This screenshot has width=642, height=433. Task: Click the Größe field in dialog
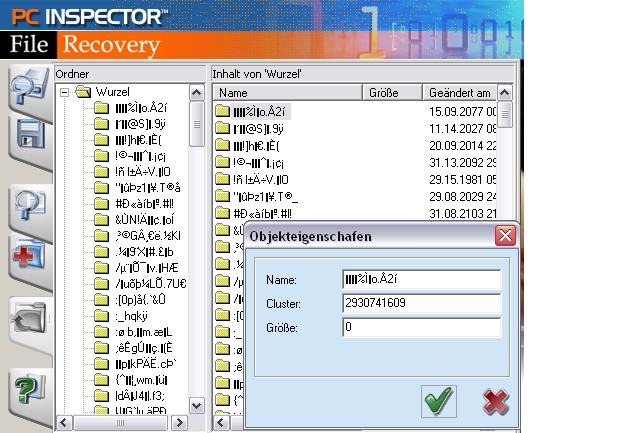(422, 327)
